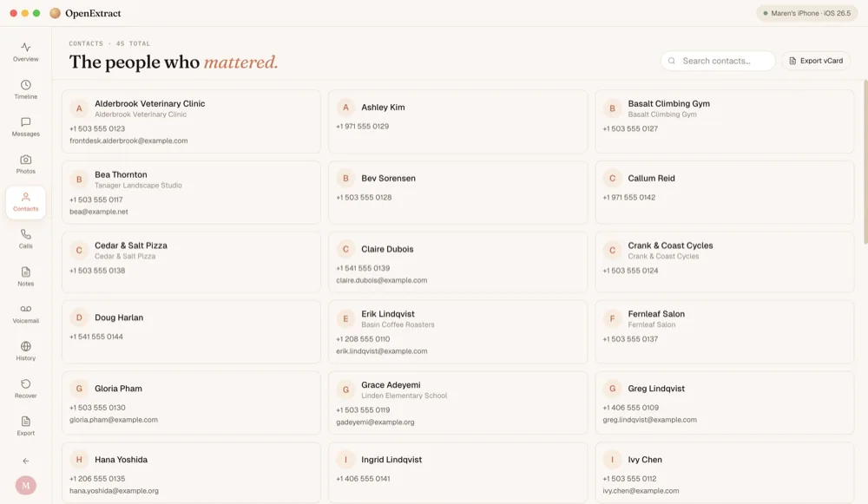Viewport: 868px width, 504px height.
Task: Go to Messages in the sidebar
Action: pos(25,127)
